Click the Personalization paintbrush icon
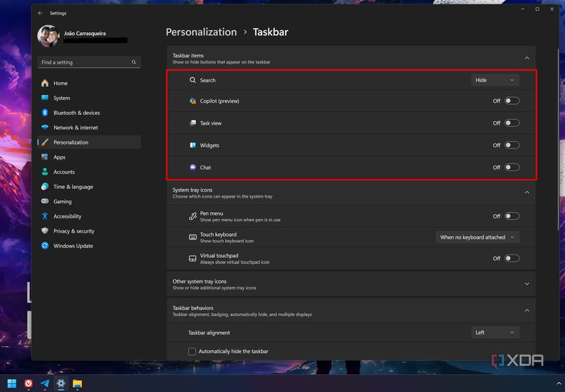The image size is (565, 392). coord(45,142)
